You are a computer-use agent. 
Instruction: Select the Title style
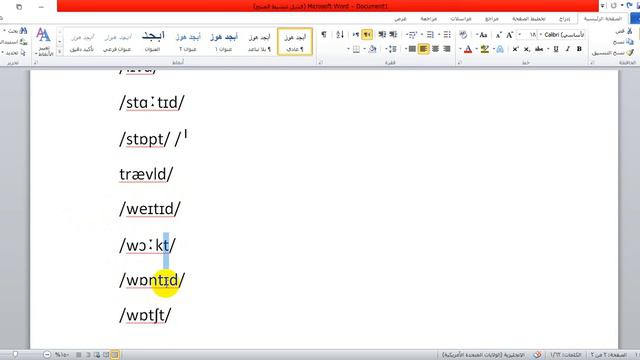coord(153,41)
